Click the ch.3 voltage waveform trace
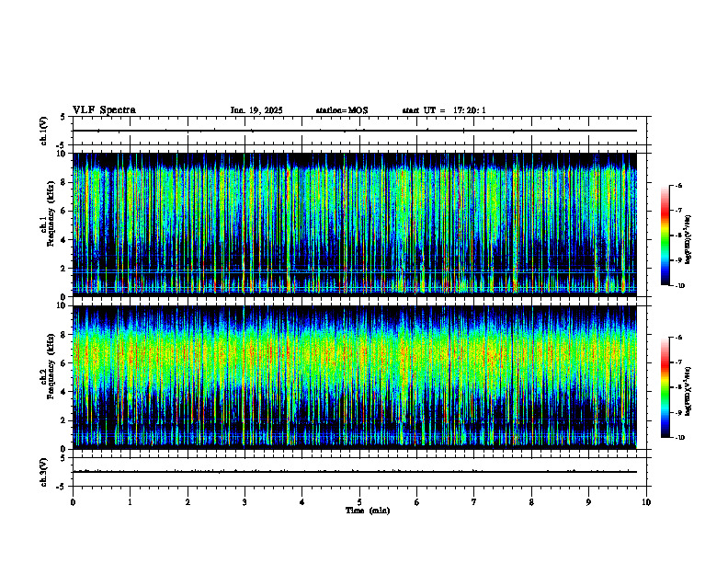The width and height of the screenshot is (728, 563). pos(355,472)
